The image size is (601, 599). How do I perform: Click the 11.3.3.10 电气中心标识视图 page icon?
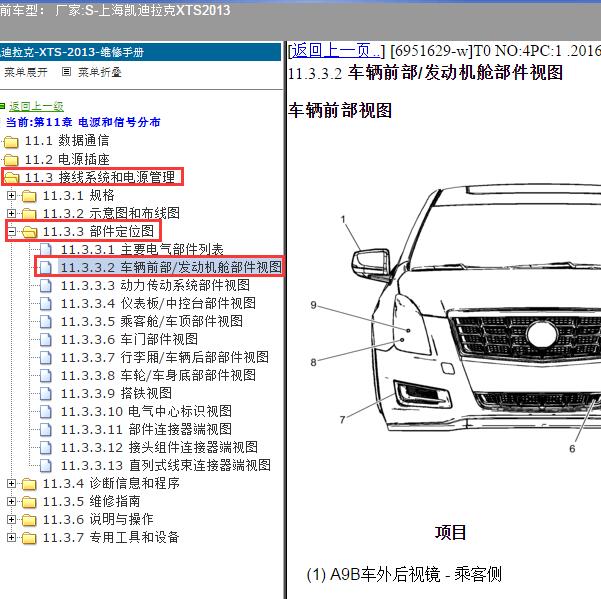pos(46,412)
